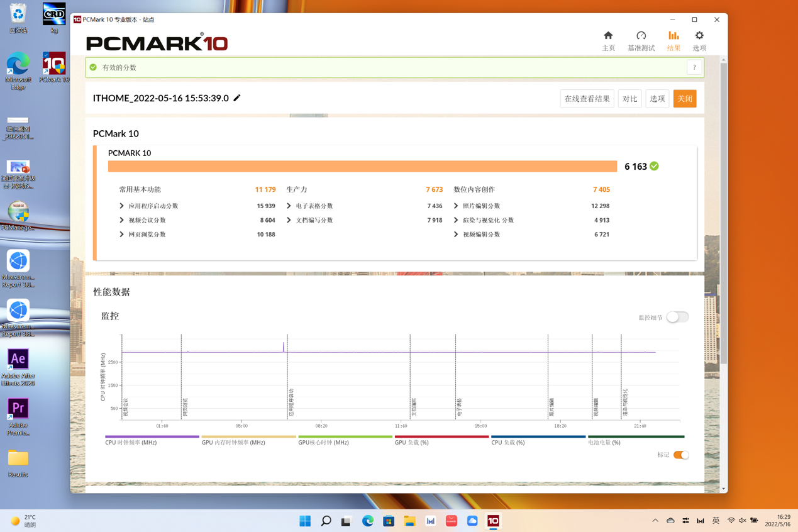
Task: Click the 选项 button beside 对比
Action: [x=657, y=99]
